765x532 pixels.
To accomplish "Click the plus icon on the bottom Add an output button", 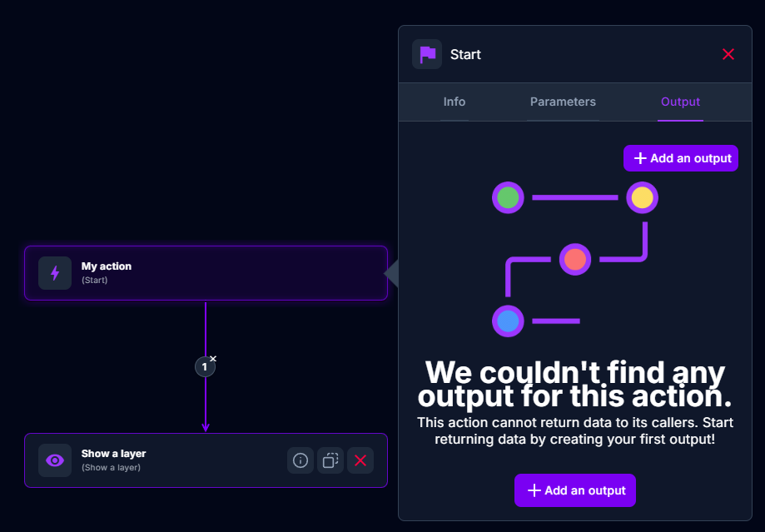I will (534, 490).
